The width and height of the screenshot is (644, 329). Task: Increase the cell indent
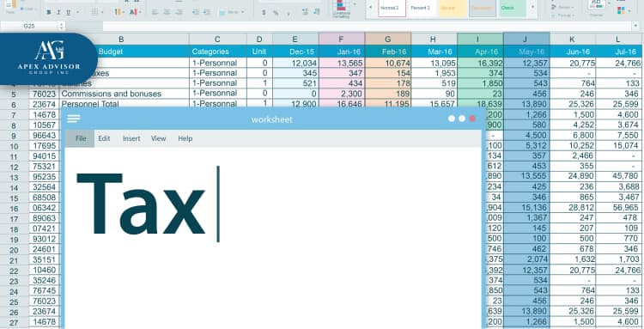click(x=207, y=12)
